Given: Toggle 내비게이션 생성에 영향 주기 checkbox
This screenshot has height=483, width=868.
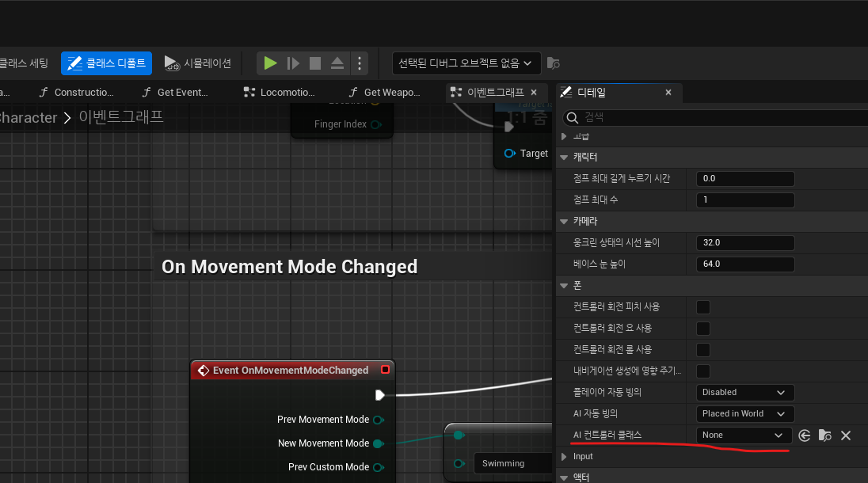Looking at the screenshot, I should click(703, 371).
